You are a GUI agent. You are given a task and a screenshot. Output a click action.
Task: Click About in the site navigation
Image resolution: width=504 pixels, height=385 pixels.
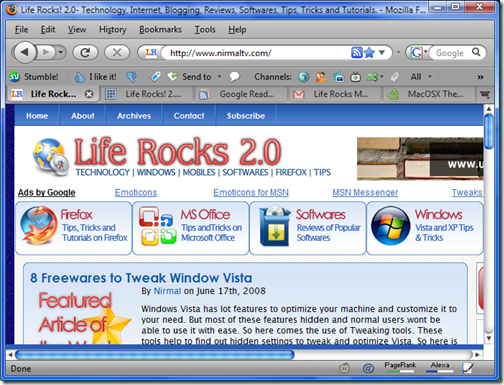click(x=83, y=116)
